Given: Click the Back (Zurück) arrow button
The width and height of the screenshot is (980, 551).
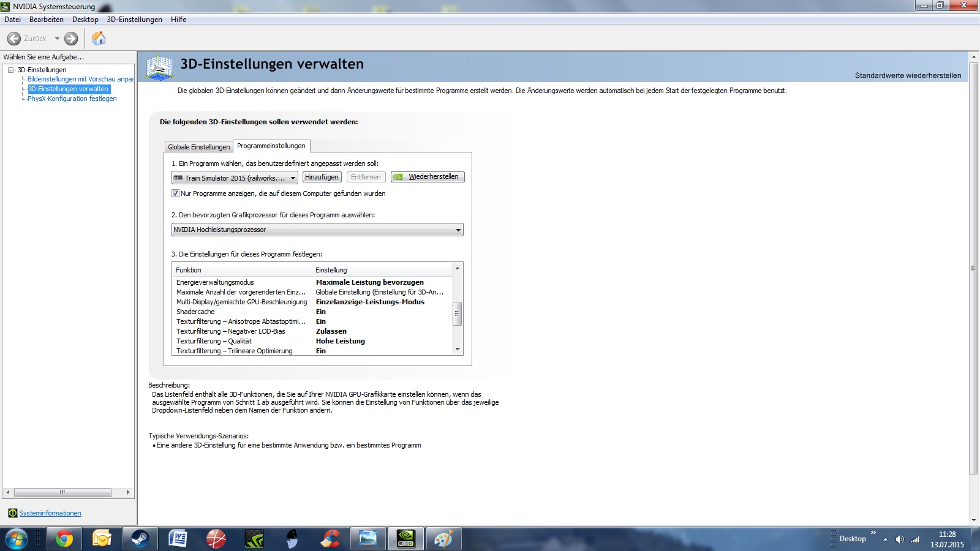Looking at the screenshot, I should [14, 39].
